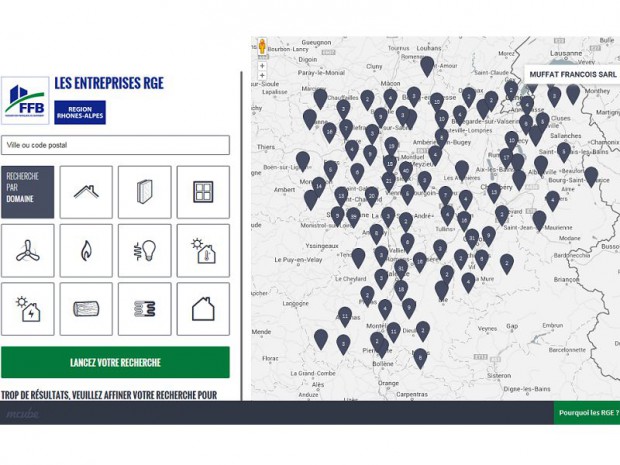Click the 'Muffat Francois SARL' map tooltip
620x465 pixels.
(x=572, y=74)
